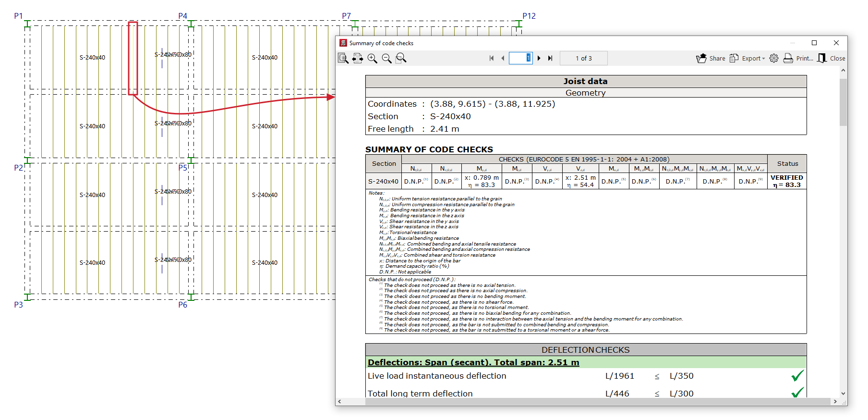
Task: Advance to the next page
Action: [539, 58]
